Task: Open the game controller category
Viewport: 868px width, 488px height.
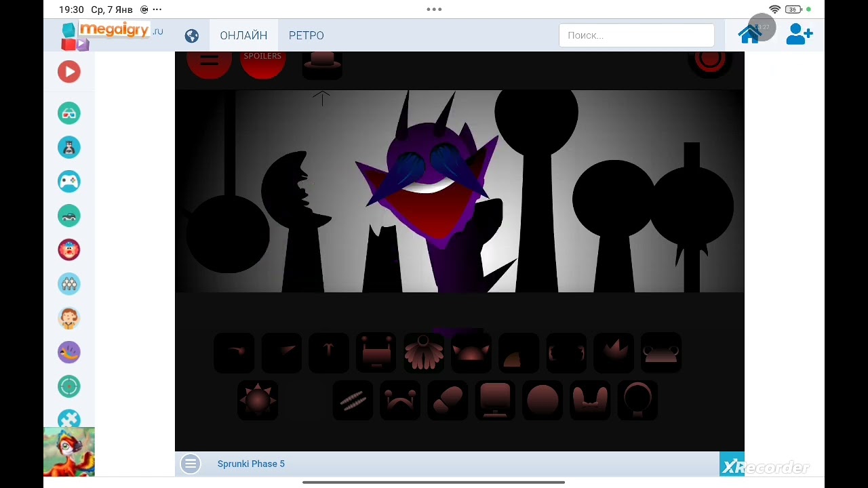Action: [x=69, y=181]
